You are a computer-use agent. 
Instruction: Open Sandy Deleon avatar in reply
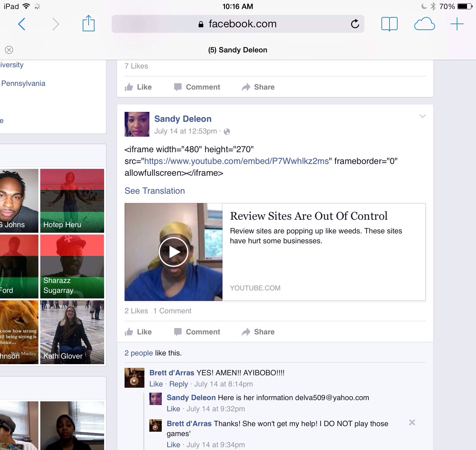pos(156,399)
